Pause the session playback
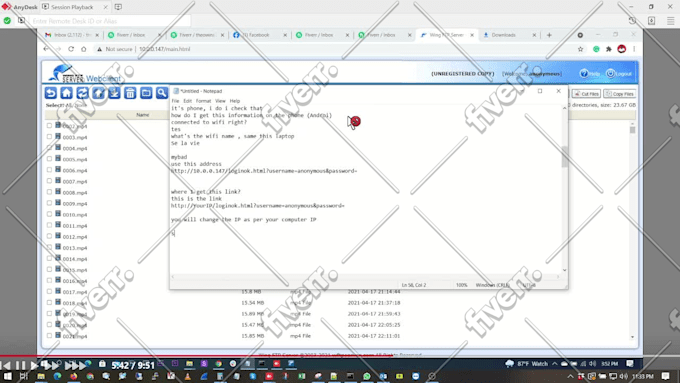680x383 pixels. coord(20,365)
